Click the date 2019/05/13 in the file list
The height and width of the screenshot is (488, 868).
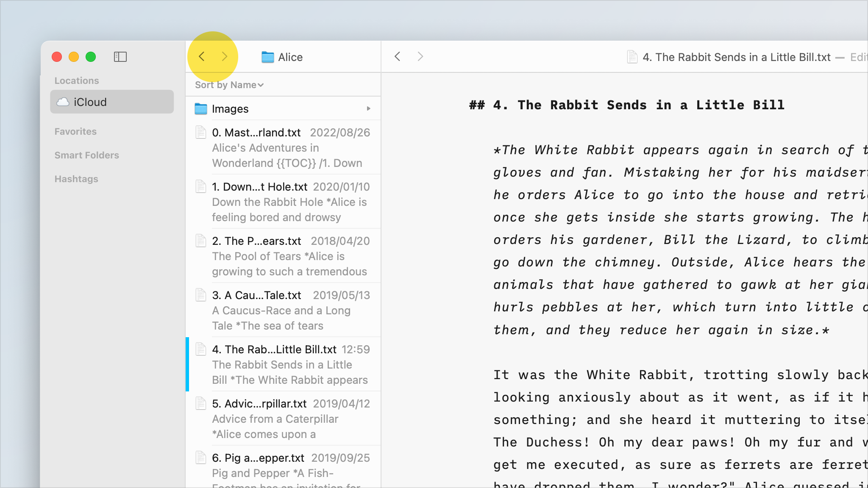[341, 295]
